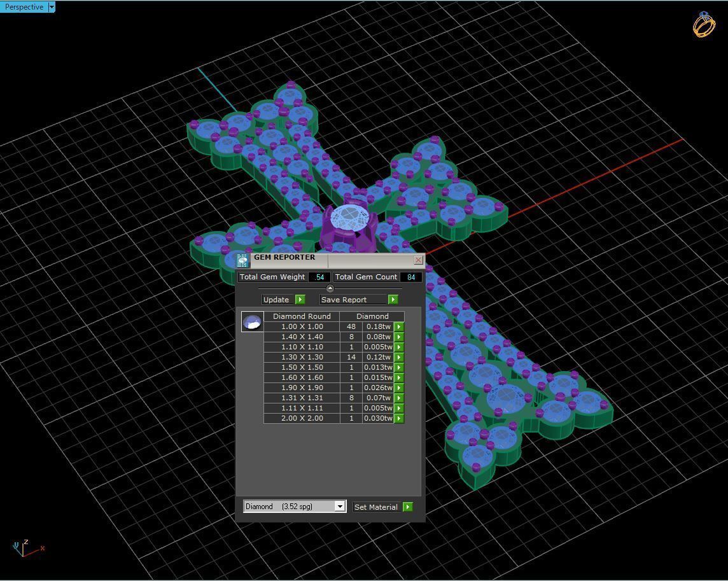Click the count cell showing 48
This screenshot has width=728, height=581.
pyautogui.click(x=351, y=326)
